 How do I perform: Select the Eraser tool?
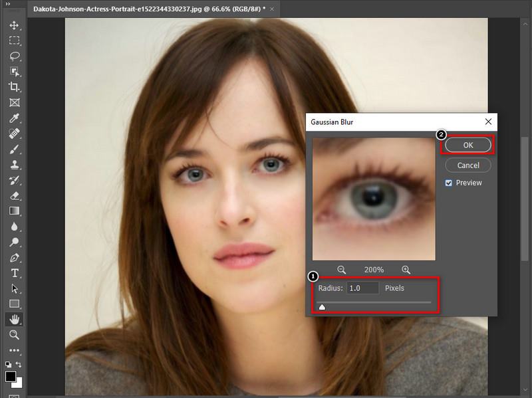pyautogui.click(x=14, y=195)
